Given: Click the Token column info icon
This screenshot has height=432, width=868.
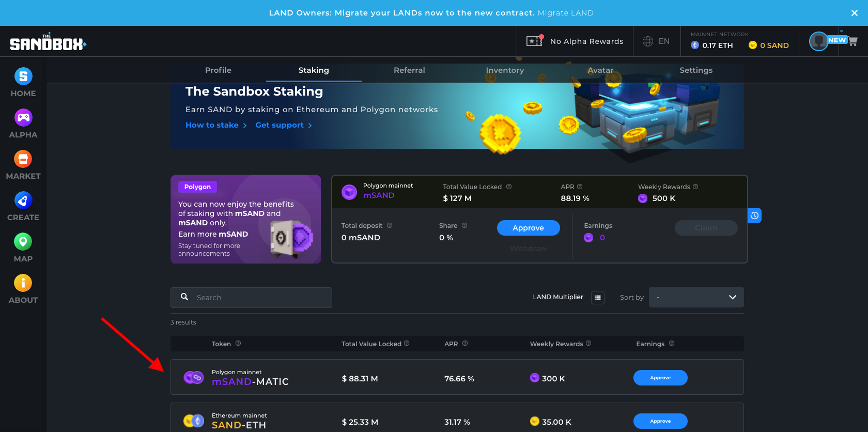Looking at the screenshot, I should point(238,343).
